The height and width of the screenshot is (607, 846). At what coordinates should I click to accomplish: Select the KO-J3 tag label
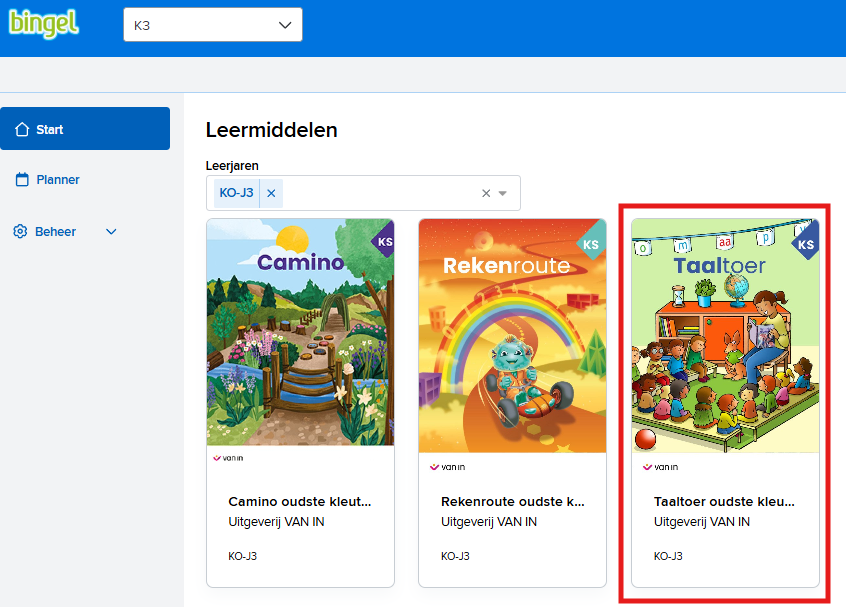236,193
